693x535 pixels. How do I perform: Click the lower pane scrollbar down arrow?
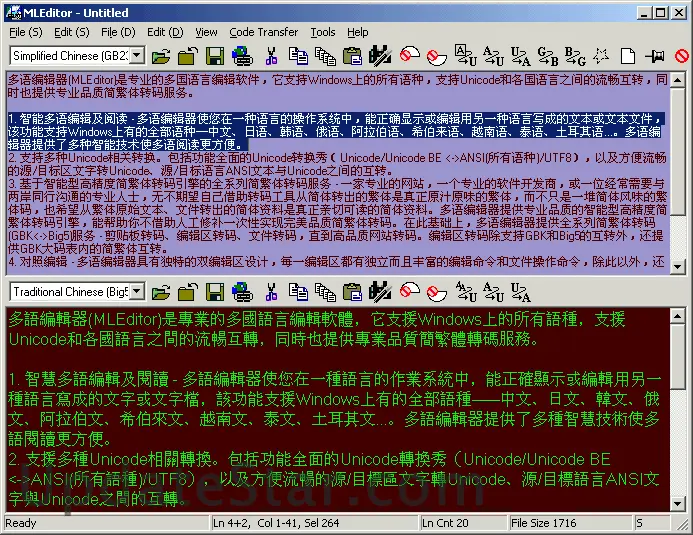tap(678, 504)
